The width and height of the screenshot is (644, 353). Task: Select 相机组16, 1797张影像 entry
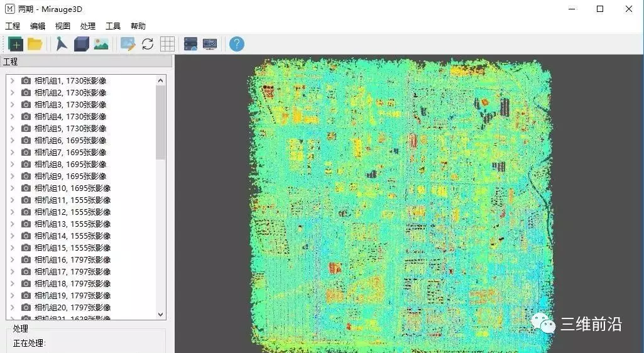tap(72, 260)
